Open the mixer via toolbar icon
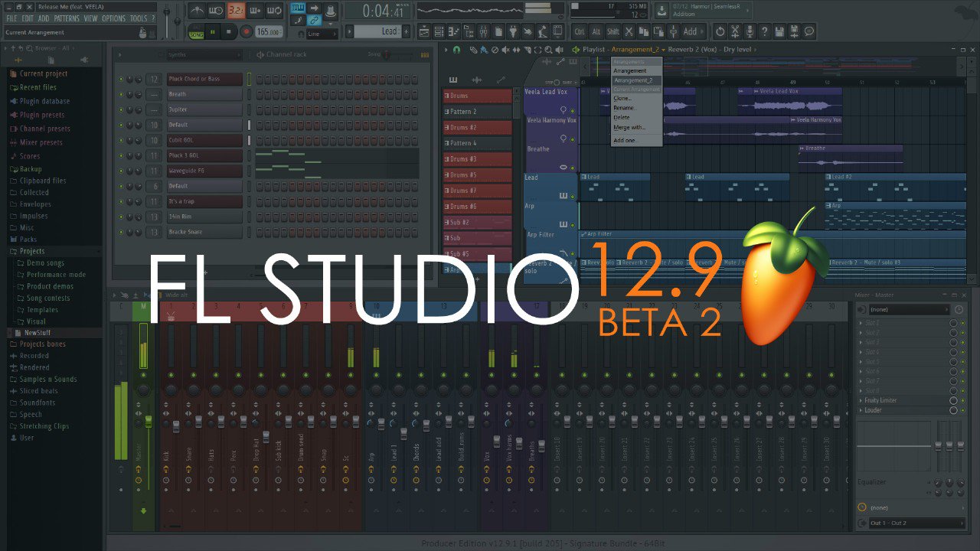Viewport: 980px width, 551px height. click(482, 31)
